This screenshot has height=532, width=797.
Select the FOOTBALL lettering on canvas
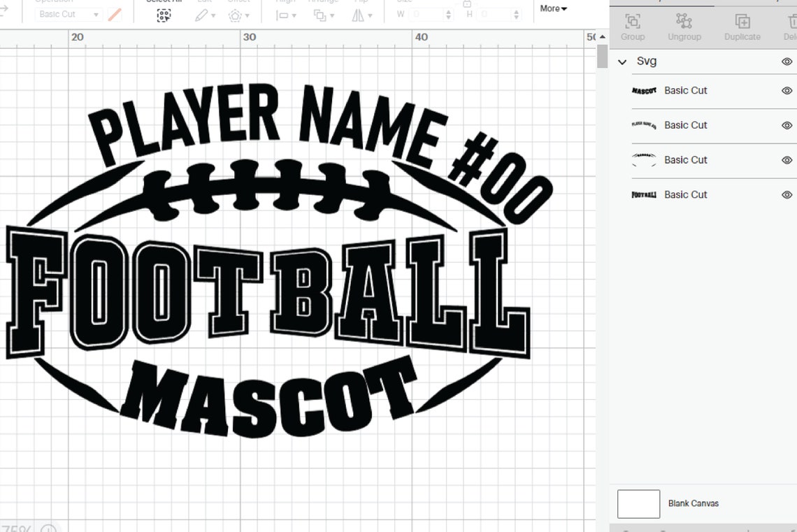pos(268,294)
